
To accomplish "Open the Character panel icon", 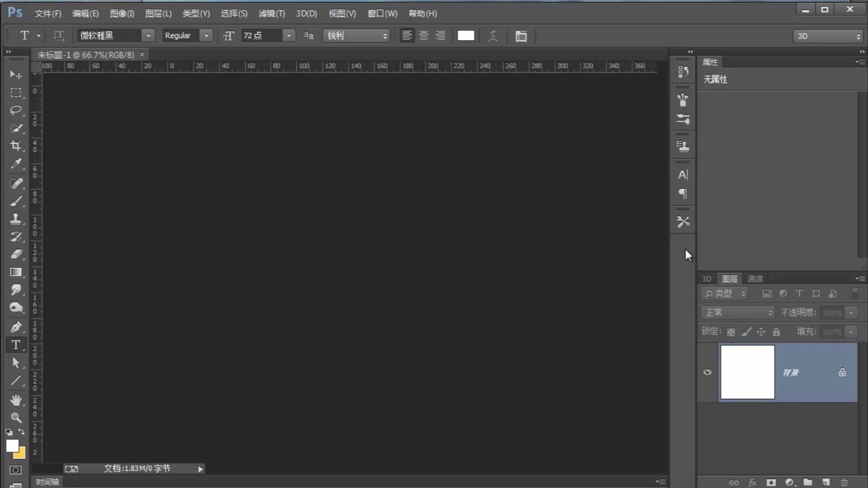I will 683,174.
